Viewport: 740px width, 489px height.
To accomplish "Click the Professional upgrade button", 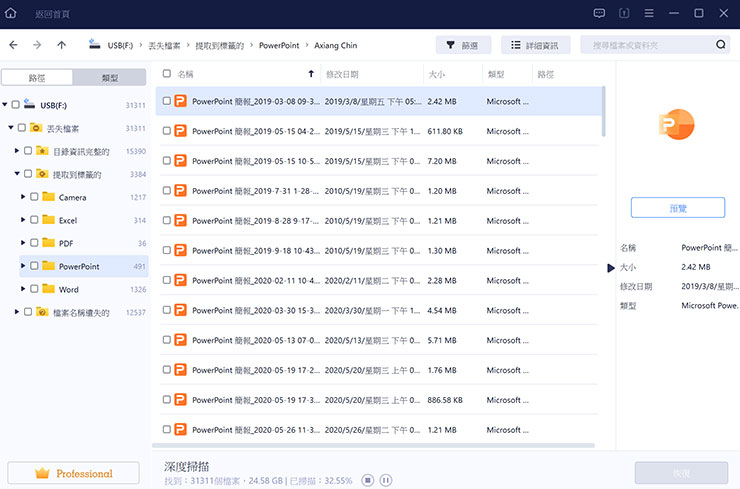I will point(73,473).
